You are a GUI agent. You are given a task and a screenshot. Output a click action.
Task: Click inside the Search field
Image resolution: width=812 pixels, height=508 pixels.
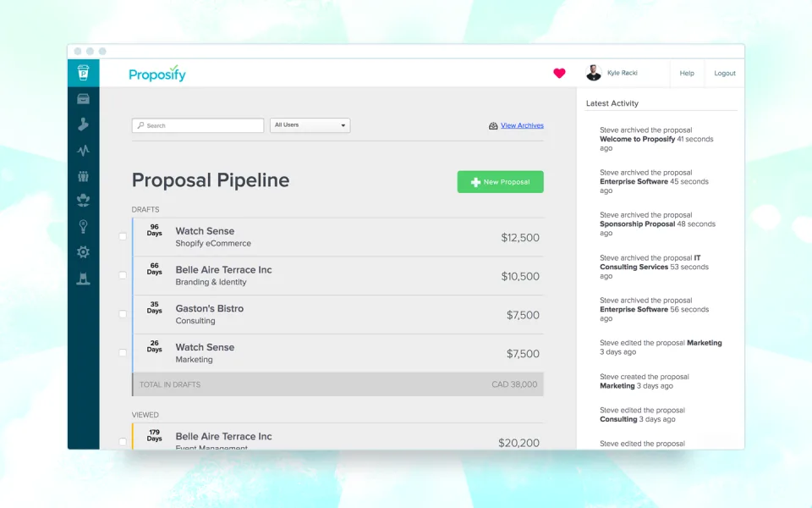tap(198, 125)
